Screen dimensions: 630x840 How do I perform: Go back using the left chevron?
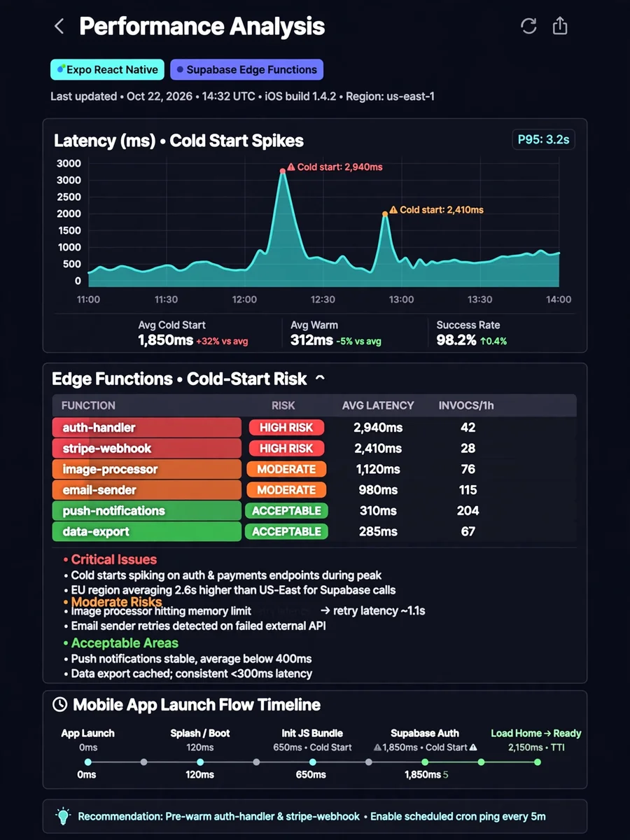pyautogui.click(x=59, y=27)
